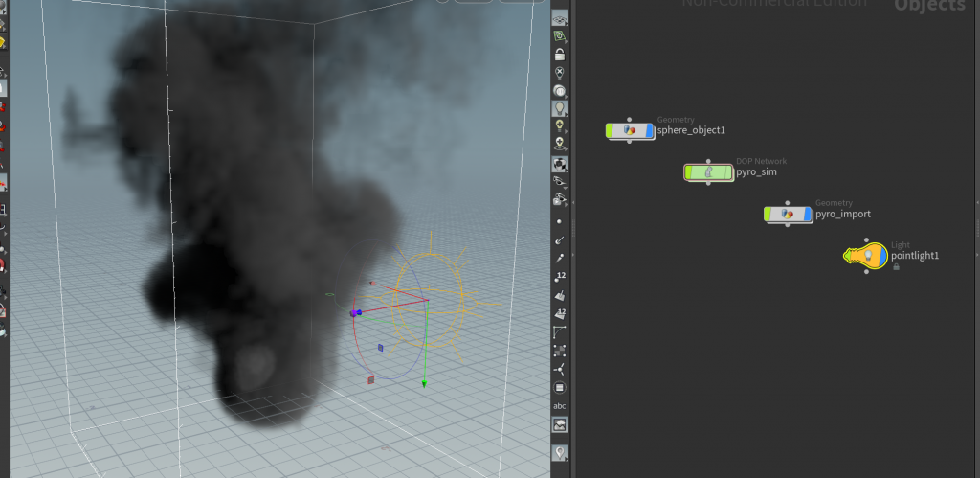Show primitive numbers with polygon-12 icon

pos(559,313)
